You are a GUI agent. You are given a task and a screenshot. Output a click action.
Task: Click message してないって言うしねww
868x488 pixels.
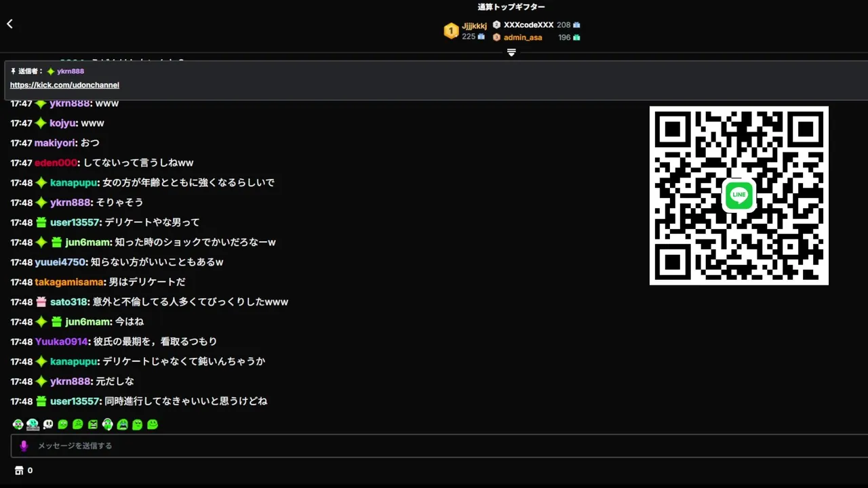coord(138,163)
